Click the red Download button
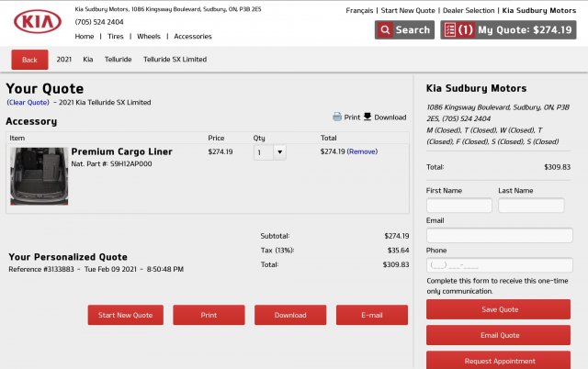The width and height of the screenshot is (588, 369). tap(290, 315)
